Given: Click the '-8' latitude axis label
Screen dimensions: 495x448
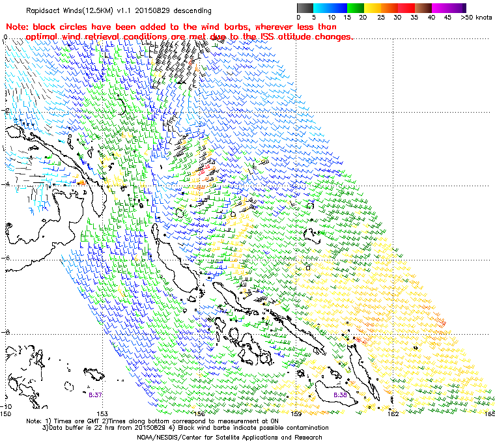Looking at the screenshot, I should click(x=4, y=332).
